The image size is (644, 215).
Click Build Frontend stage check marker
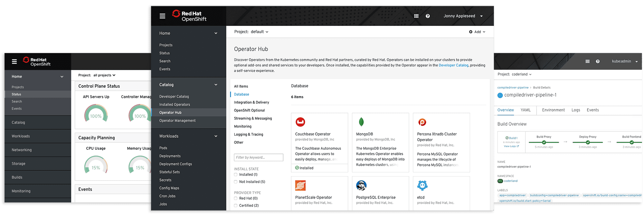631,142
